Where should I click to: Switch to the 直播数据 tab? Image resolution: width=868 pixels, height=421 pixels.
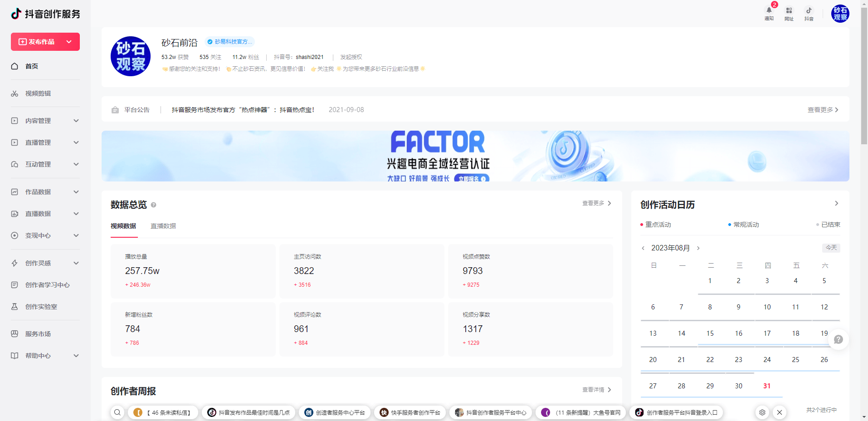(163, 226)
